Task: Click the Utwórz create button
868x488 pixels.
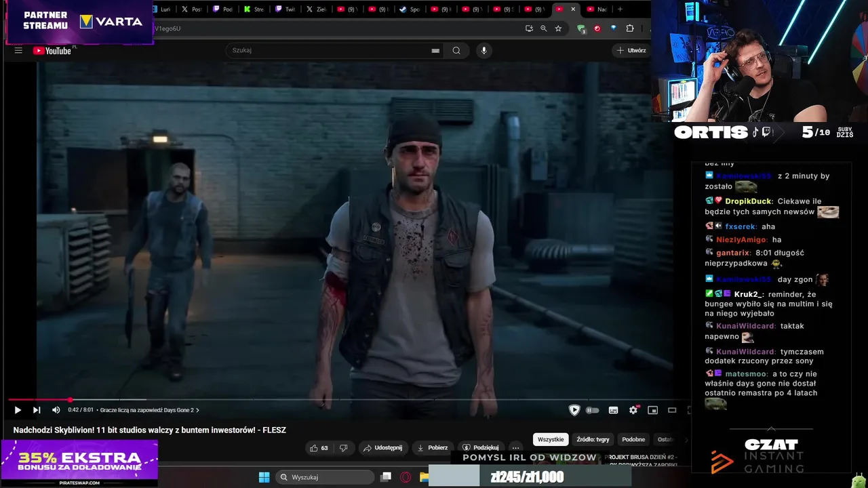Action: point(631,50)
